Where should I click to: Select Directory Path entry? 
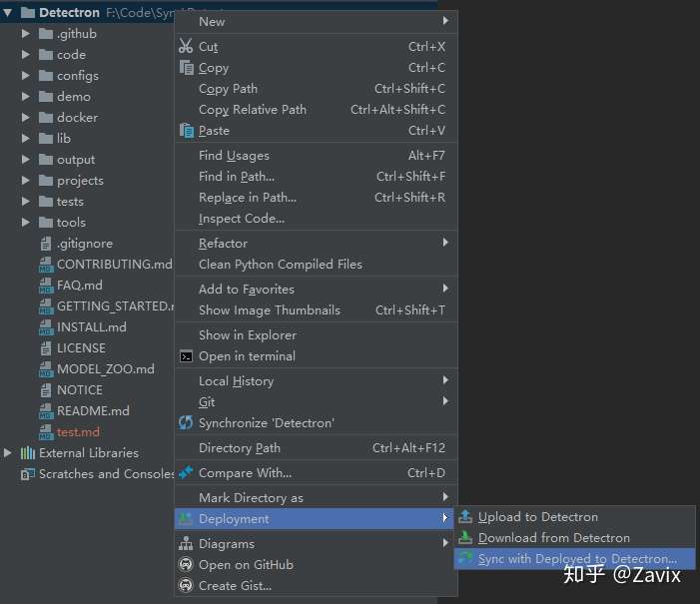tap(317, 447)
